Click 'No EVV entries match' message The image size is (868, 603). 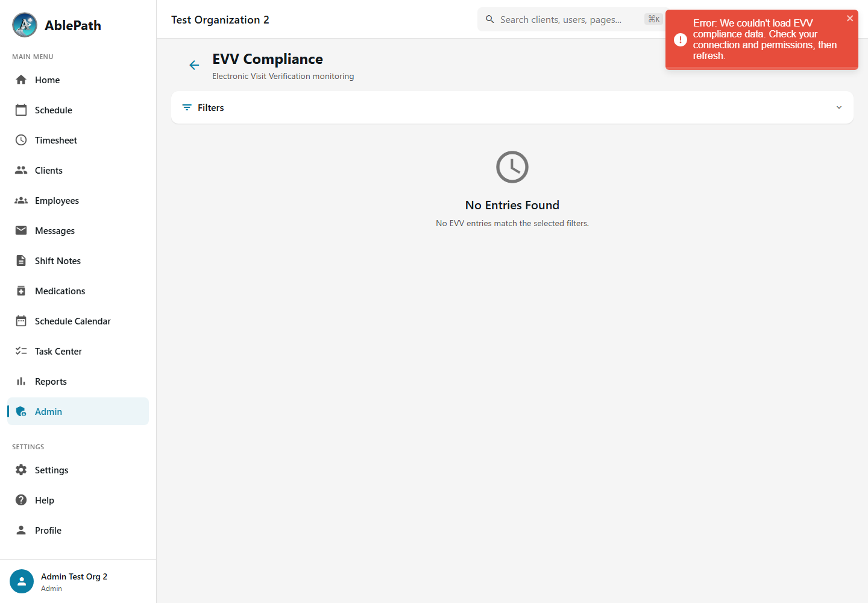512,223
